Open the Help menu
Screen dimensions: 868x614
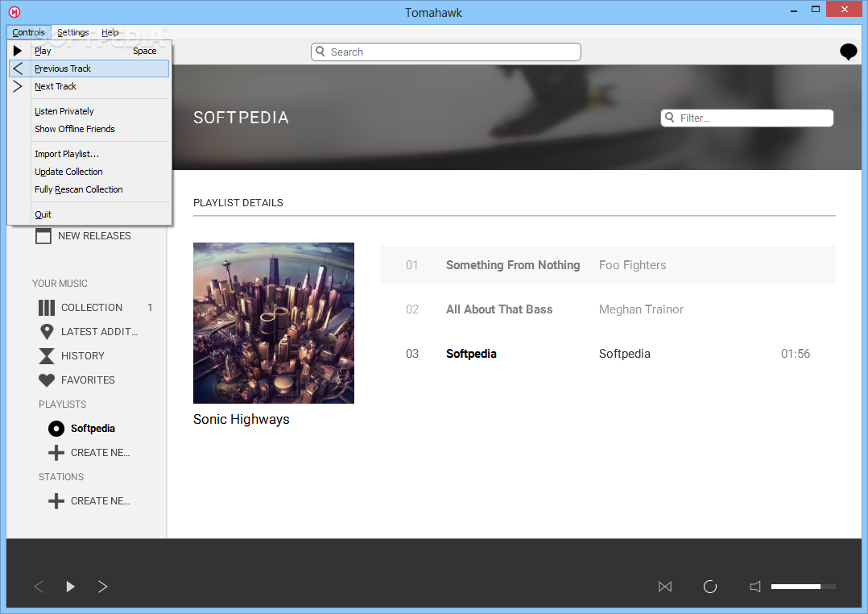(110, 32)
